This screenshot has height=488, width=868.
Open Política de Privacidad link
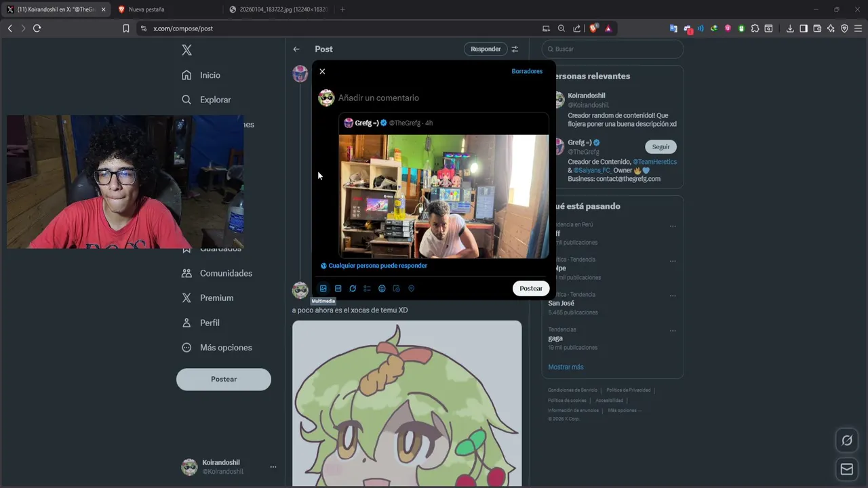coord(629,390)
